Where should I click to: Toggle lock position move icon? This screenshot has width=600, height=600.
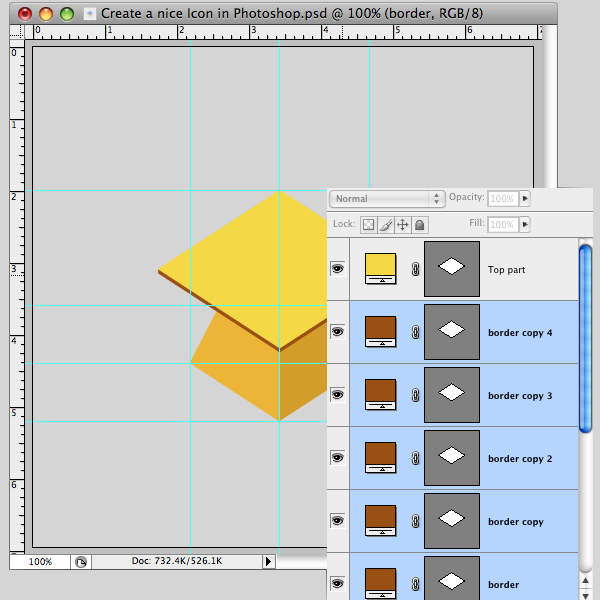[403, 225]
